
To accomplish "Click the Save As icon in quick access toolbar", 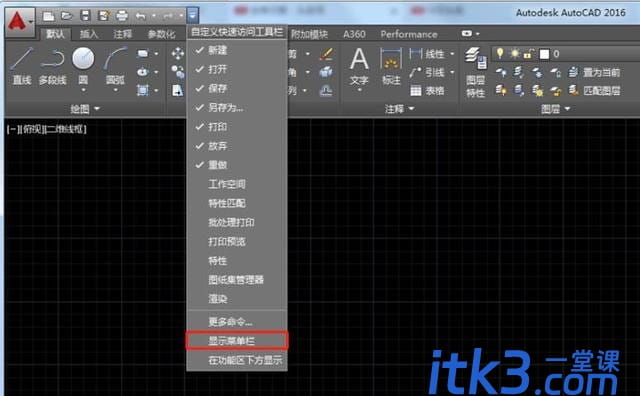I will pos(104,16).
